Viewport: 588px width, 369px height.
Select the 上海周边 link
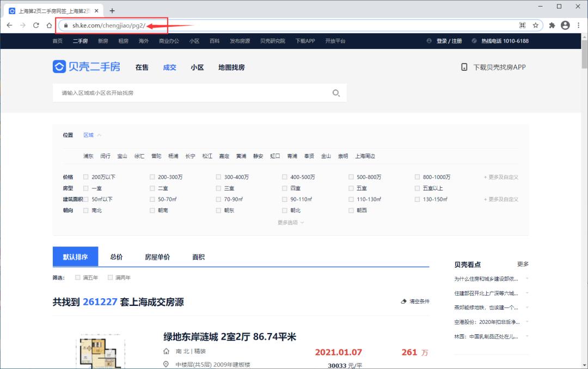point(365,156)
